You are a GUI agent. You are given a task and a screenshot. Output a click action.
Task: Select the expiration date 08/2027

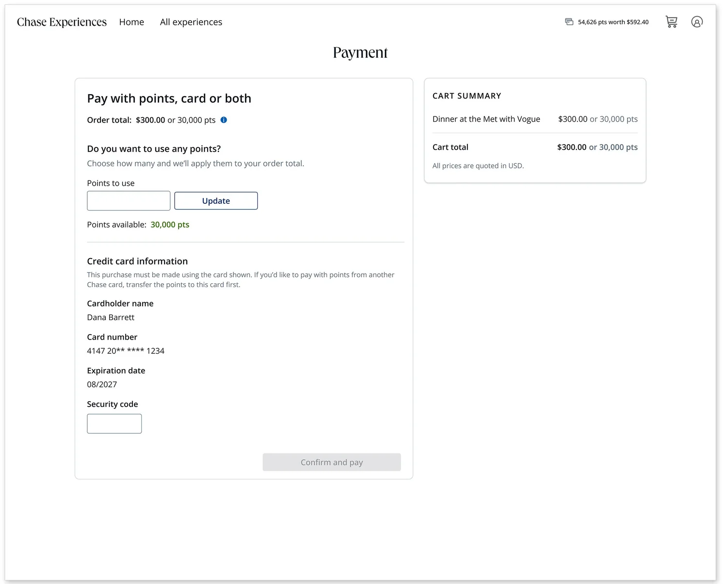(102, 384)
